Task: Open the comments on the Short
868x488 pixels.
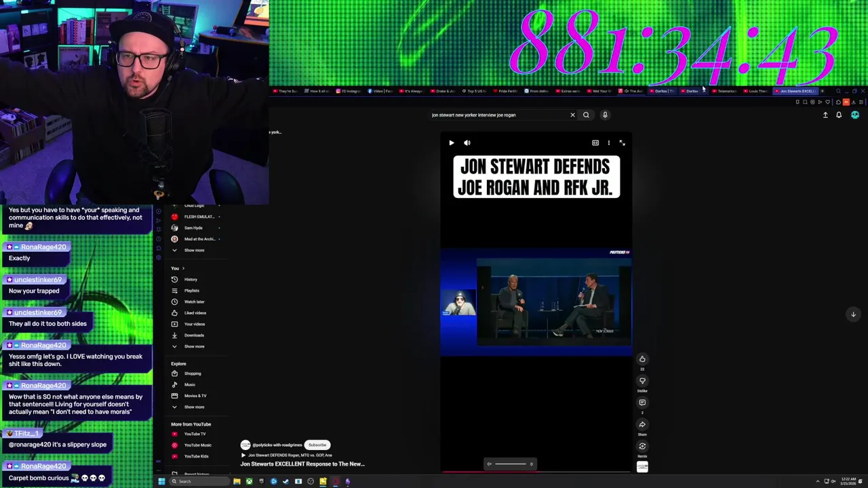Action: (x=642, y=403)
